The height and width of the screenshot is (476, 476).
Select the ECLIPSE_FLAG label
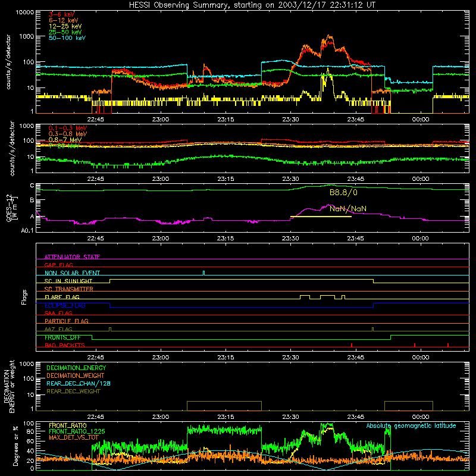pyautogui.click(x=65, y=305)
